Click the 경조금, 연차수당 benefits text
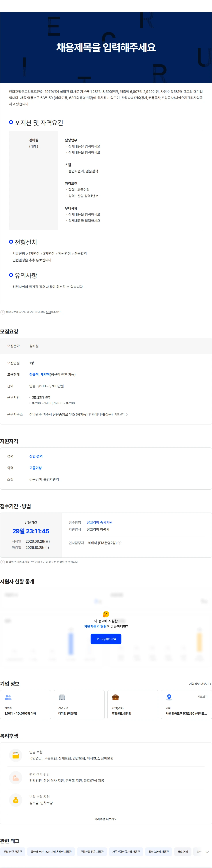The image size is (212, 868). (41, 803)
